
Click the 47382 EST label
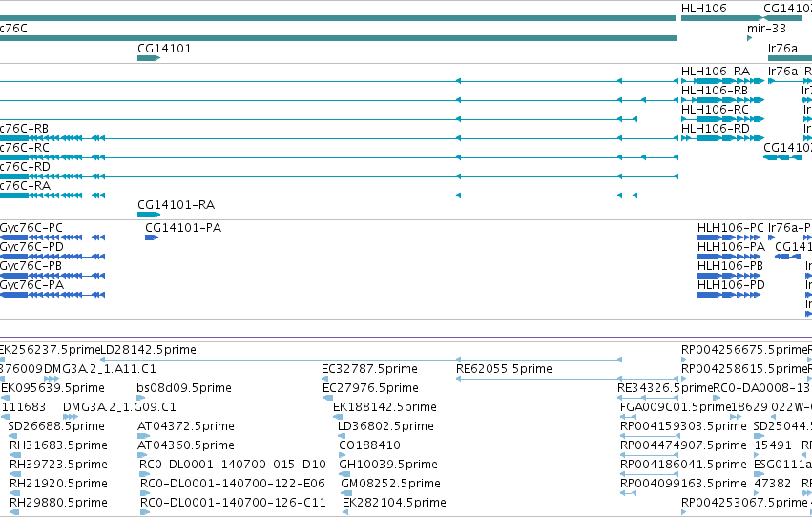pyautogui.click(x=773, y=484)
